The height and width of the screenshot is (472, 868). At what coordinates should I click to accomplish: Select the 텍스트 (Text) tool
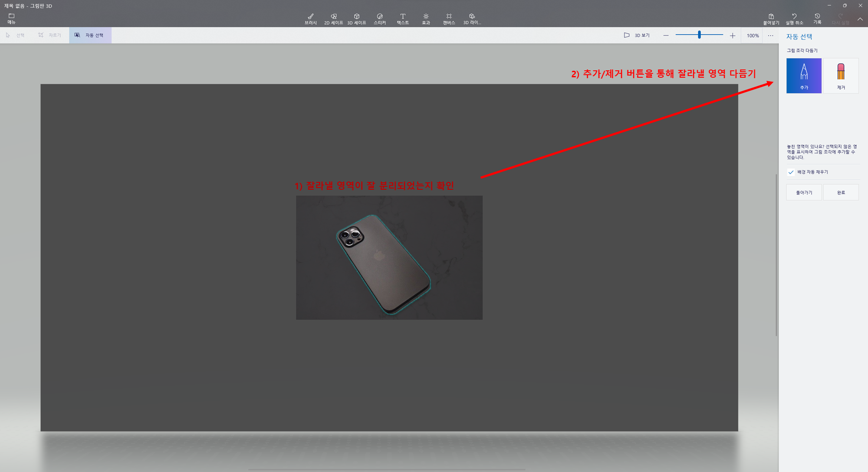point(403,19)
